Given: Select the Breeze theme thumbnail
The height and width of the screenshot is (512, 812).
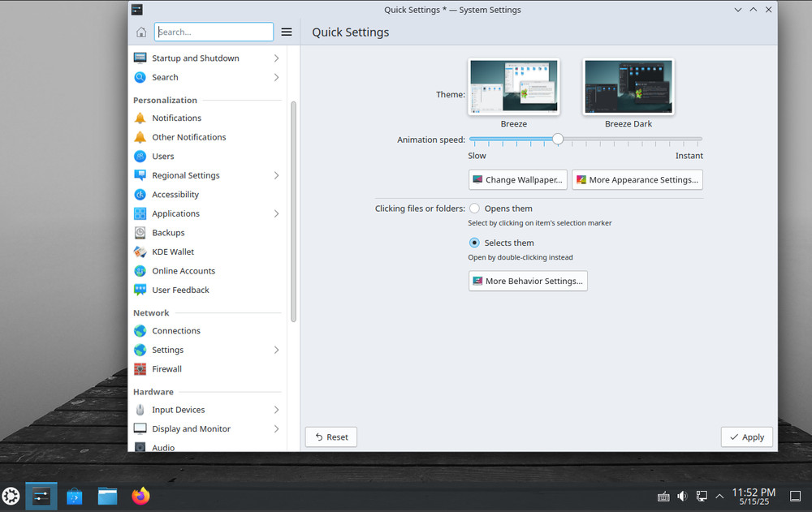Looking at the screenshot, I should 514,87.
